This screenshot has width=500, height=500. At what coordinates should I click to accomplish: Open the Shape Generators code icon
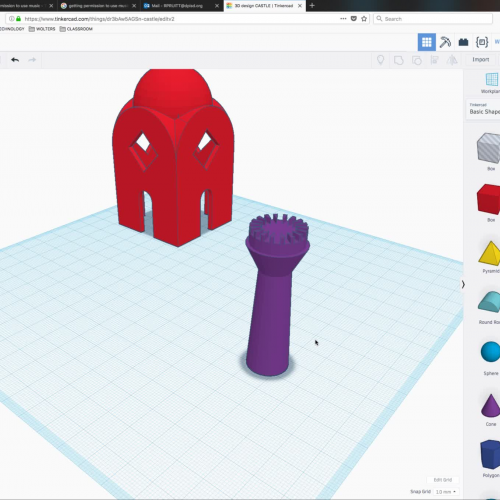pyautogui.click(x=482, y=42)
